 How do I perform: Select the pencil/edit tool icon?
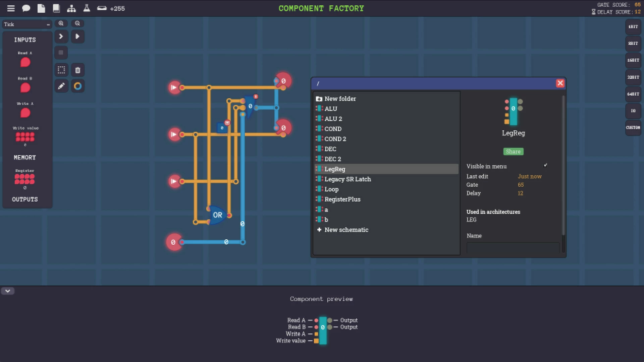click(x=61, y=86)
